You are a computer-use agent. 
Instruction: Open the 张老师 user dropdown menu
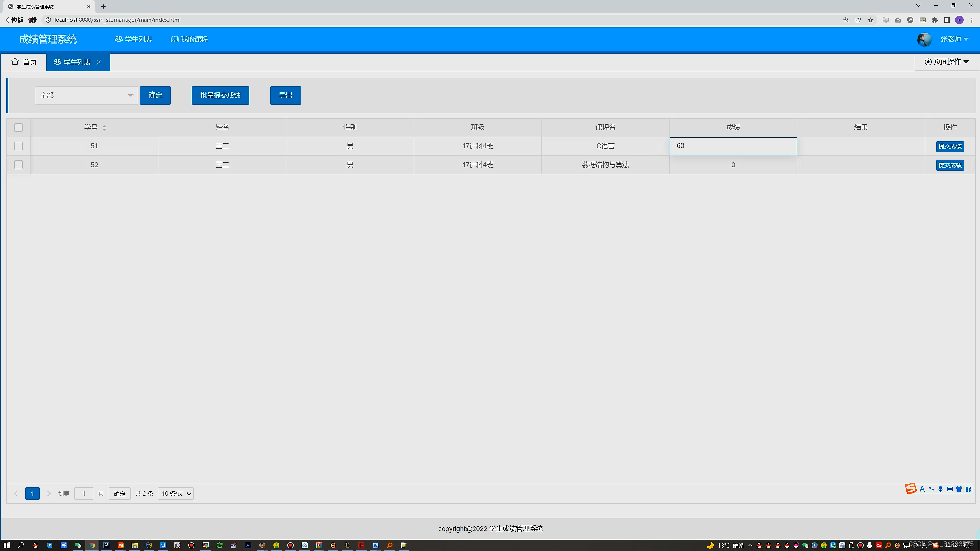(954, 39)
